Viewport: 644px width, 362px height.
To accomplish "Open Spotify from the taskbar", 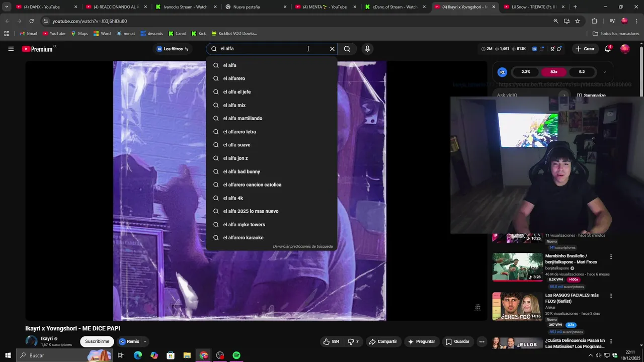I will pyautogui.click(x=236, y=355).
